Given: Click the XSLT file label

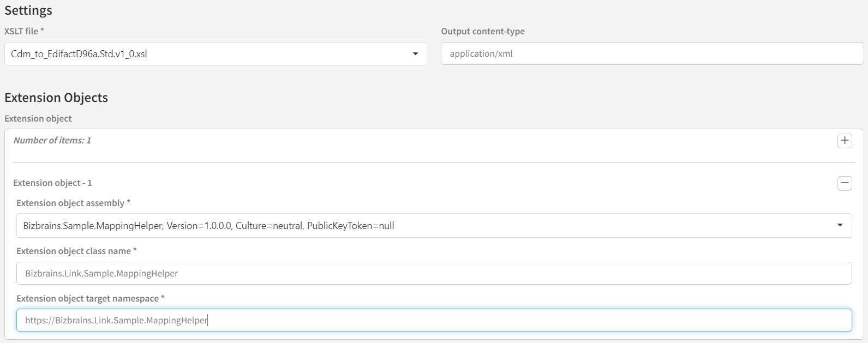Looking at the screenshot, I should (x=24, y=32).
